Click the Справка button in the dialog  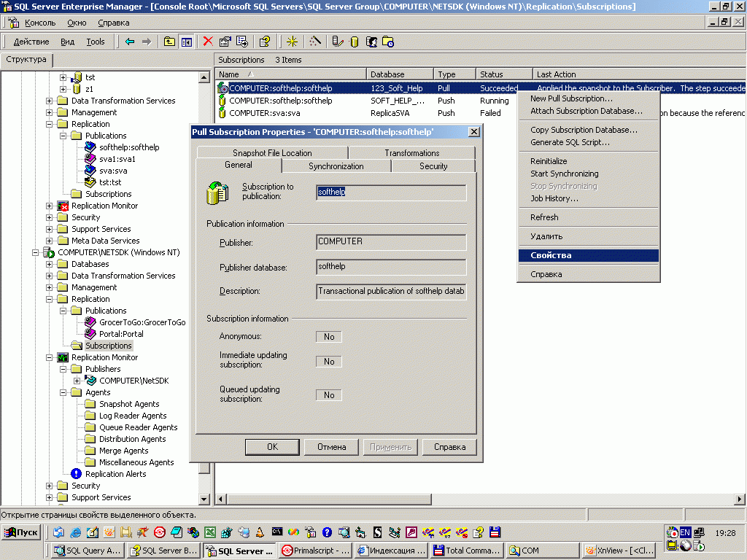tap(449, 447)
